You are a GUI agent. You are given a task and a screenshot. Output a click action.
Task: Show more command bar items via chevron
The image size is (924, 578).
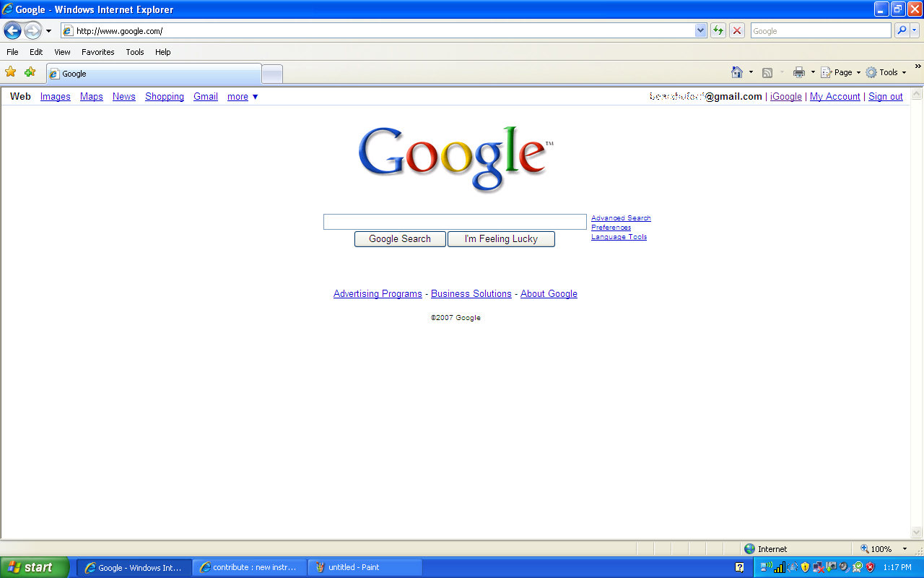918,67
